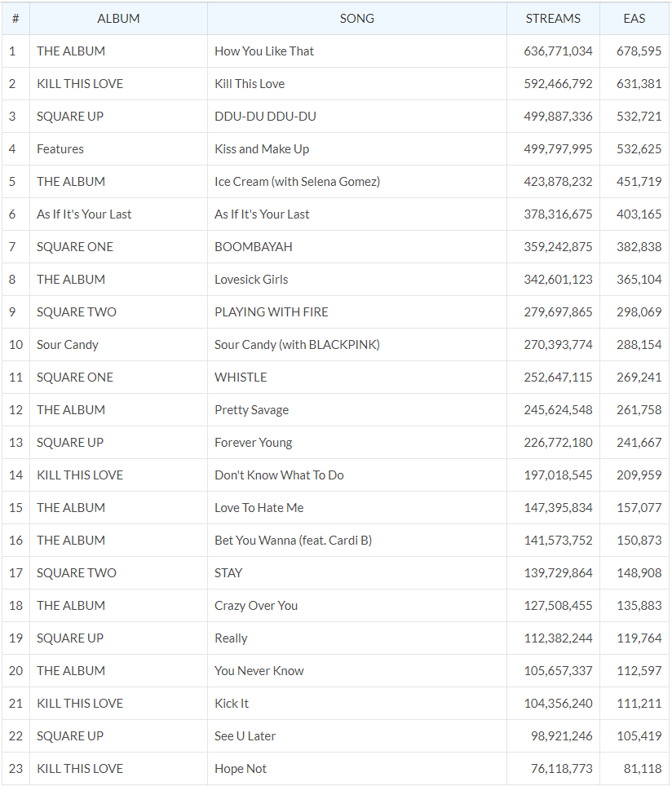Click the Hope Not song cell
This screenshot has width=672, height=786.
(x=241, y=768)
